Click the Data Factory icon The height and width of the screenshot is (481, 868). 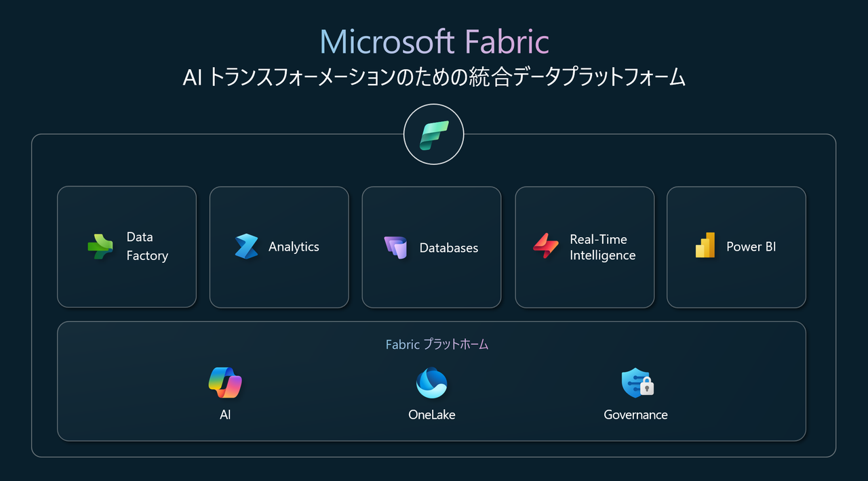[x=100, y=247]
